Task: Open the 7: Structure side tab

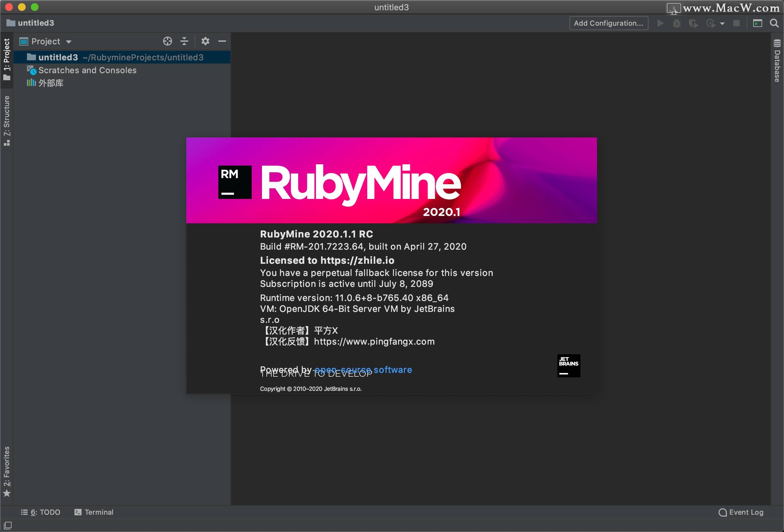Action: click(x=7, y=120)
